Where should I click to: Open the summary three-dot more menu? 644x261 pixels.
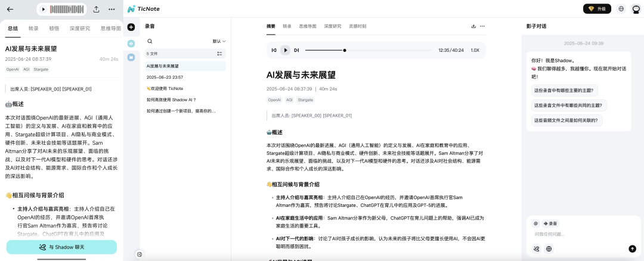(482, 26)
